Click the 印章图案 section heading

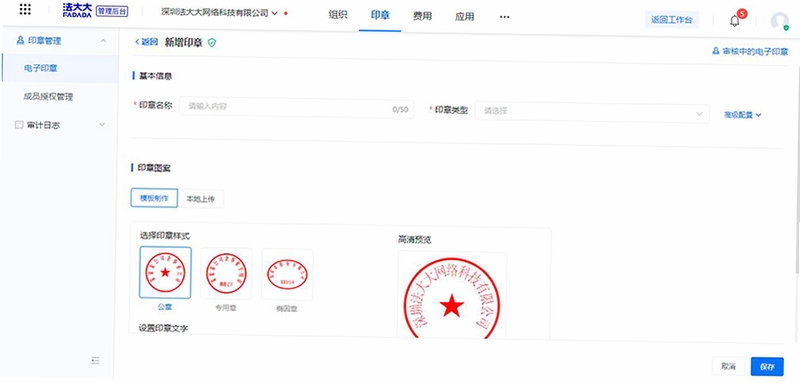tap(154, 168)
